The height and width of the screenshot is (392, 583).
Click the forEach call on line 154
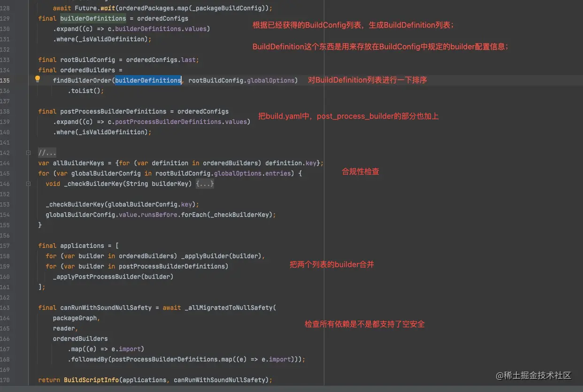click(194, 215)
